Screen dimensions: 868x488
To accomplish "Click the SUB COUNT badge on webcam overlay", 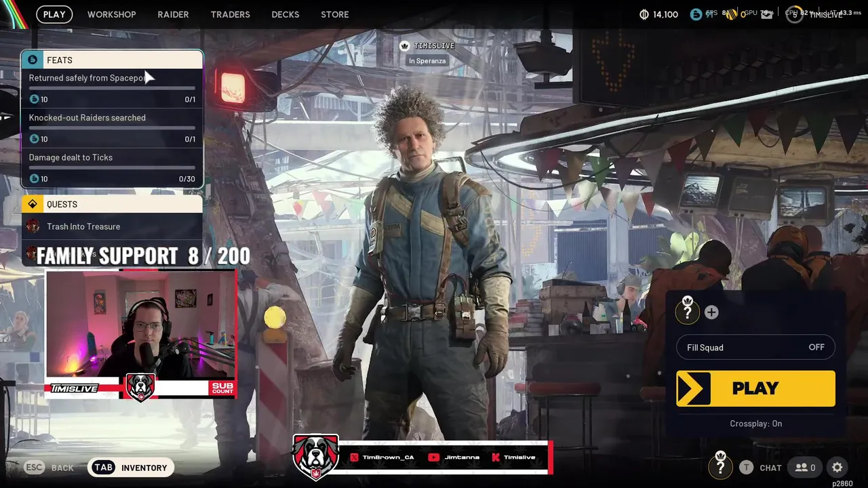I will click(222, 388).
